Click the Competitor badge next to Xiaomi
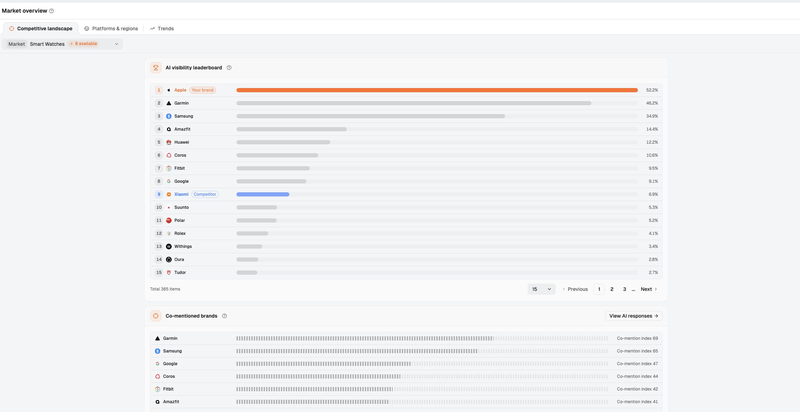Image resolution: width=800 pixels, height=412 pixels. (205, 194)
